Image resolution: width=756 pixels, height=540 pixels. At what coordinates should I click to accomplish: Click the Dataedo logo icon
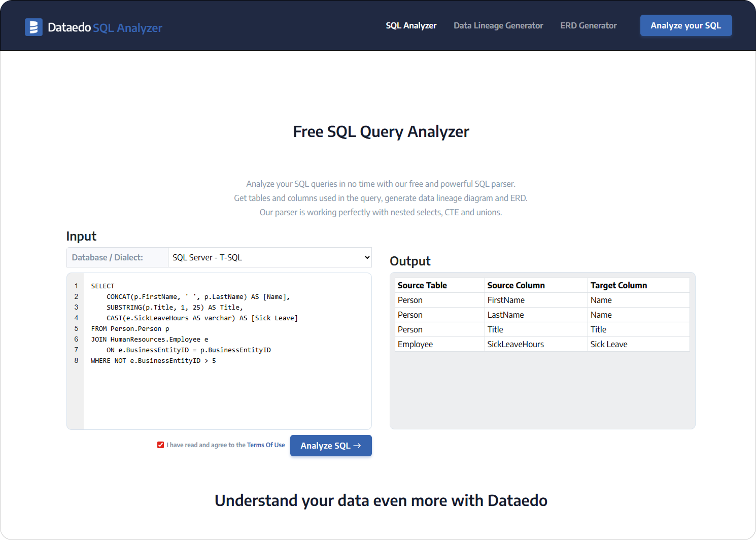click(x=33, y=27)
